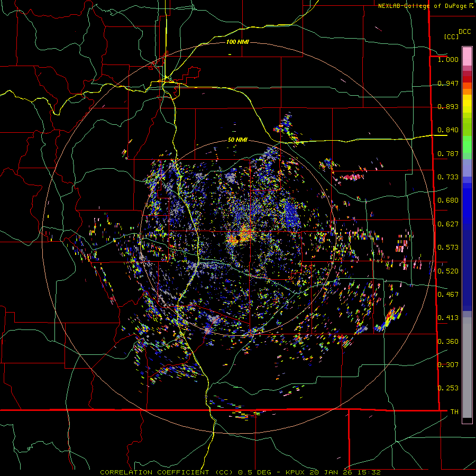Image resolution: width=476 pixels, height=476 pixels.
Task: Click the 100 NMI range ring label
Action: pyautogui.click(x=237, y=42)
